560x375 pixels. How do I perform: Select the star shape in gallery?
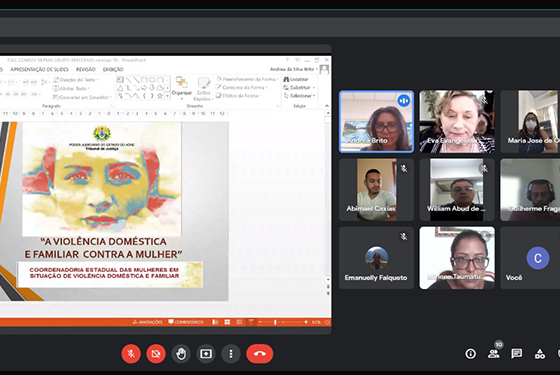[x=160, y=96]
